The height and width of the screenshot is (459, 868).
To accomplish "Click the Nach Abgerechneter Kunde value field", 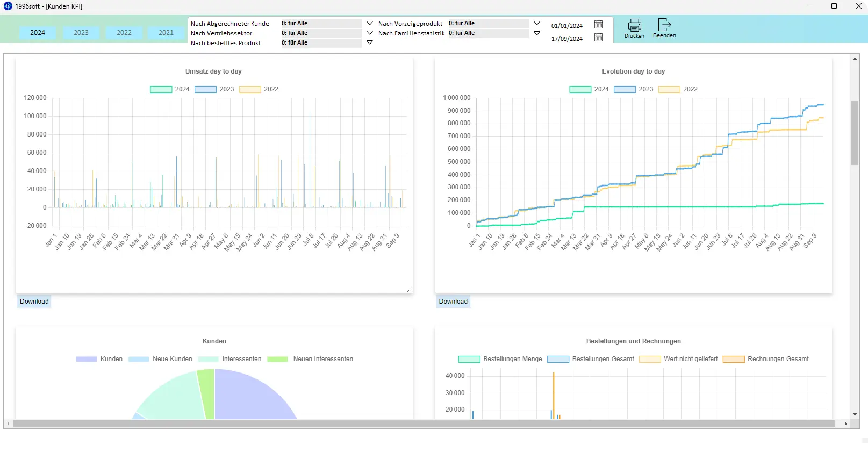I will [x=321, y=24].
